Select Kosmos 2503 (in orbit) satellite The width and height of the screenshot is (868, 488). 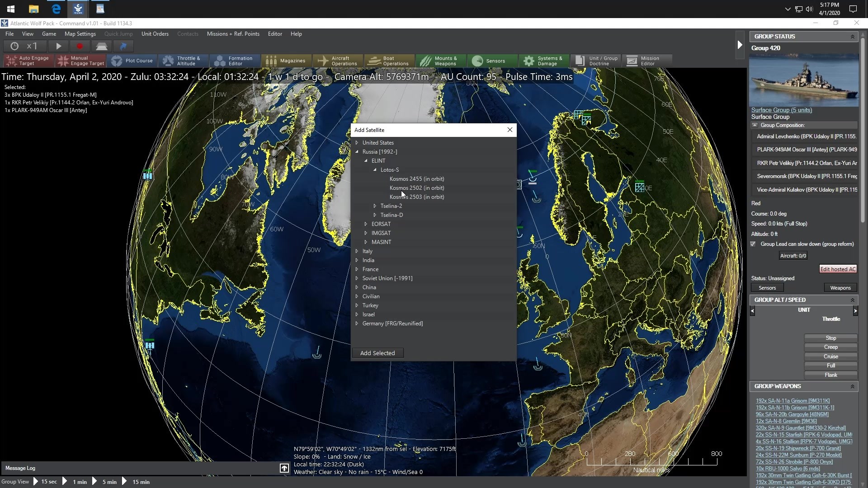click(x=417, y=197)
